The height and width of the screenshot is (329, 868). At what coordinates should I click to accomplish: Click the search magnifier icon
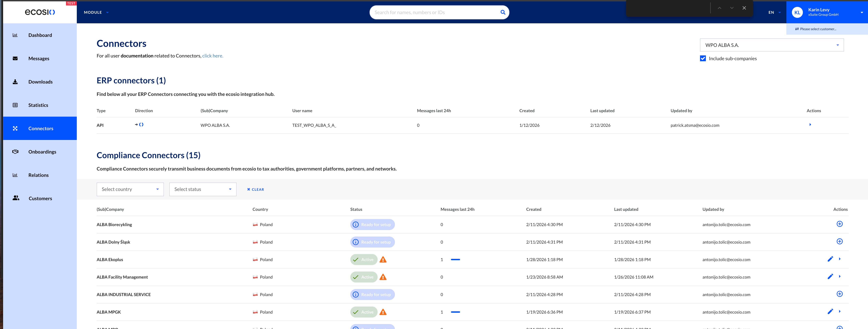click(503, 12)
